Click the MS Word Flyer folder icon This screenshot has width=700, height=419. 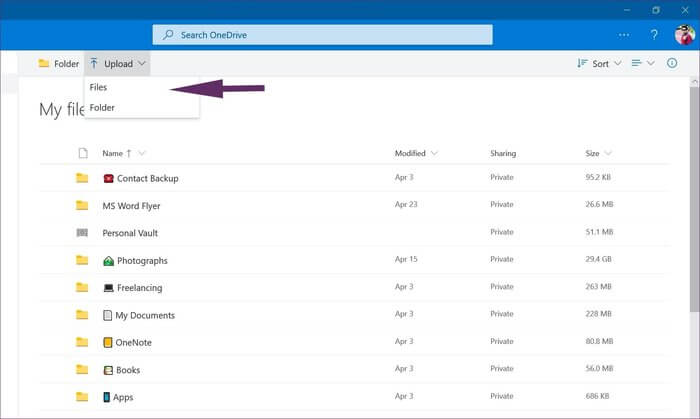[x=82, y=205]
